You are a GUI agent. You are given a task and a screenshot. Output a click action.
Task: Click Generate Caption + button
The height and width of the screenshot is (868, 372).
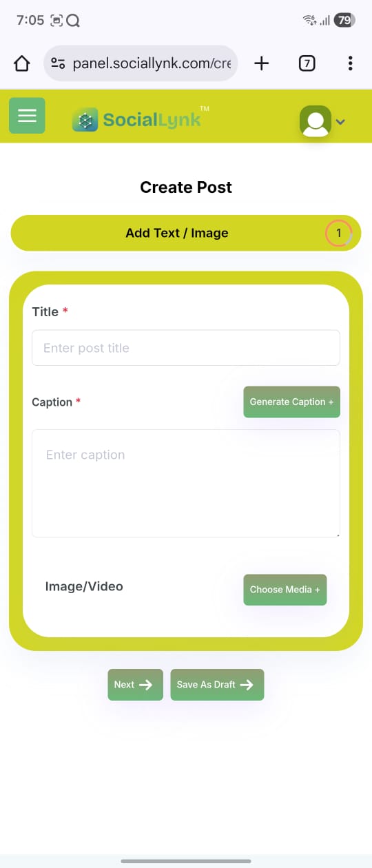[291, 402]
